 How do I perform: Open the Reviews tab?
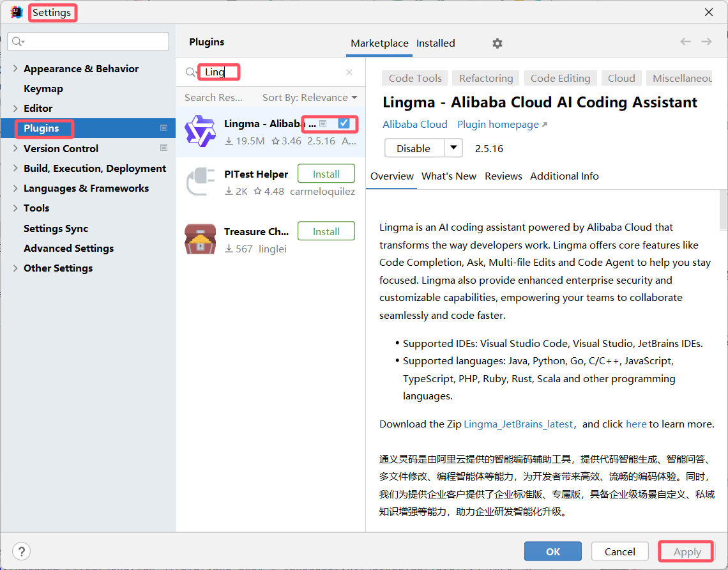click(x=503, y=176)
